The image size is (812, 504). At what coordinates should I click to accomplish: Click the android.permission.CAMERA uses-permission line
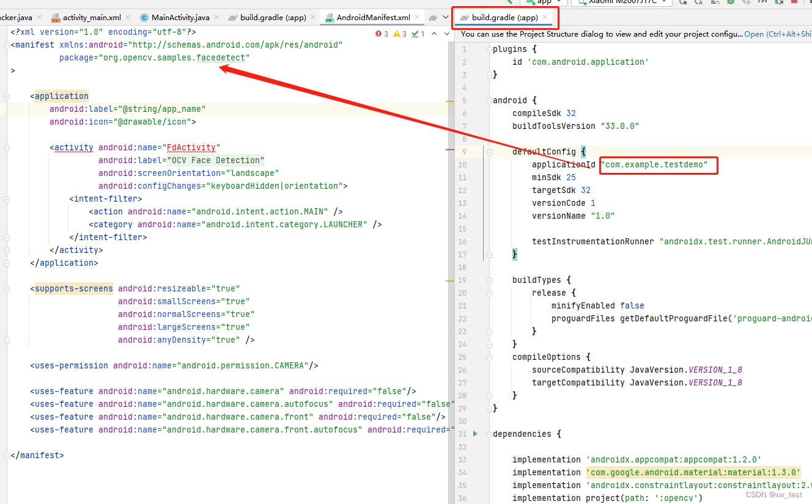click(174, 365)
